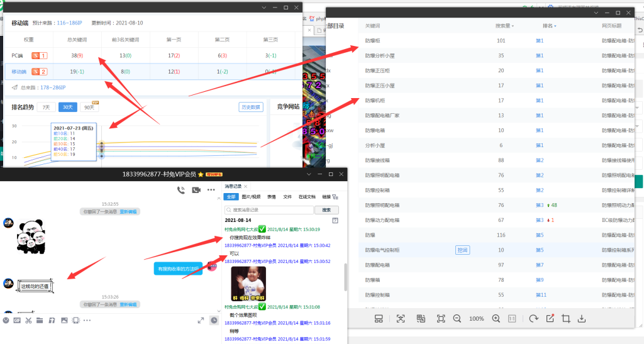
Task: Switch trend range to 90天
Action: pos(90,108)
